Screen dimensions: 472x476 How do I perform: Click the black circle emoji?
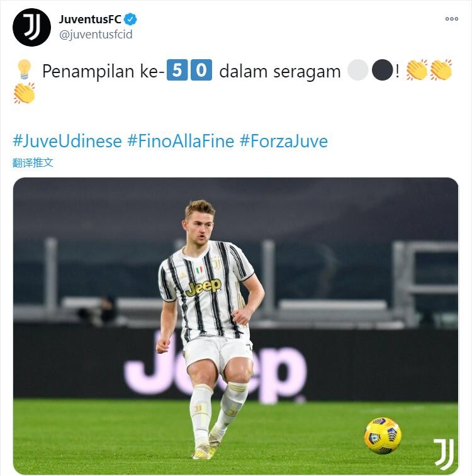382,70
